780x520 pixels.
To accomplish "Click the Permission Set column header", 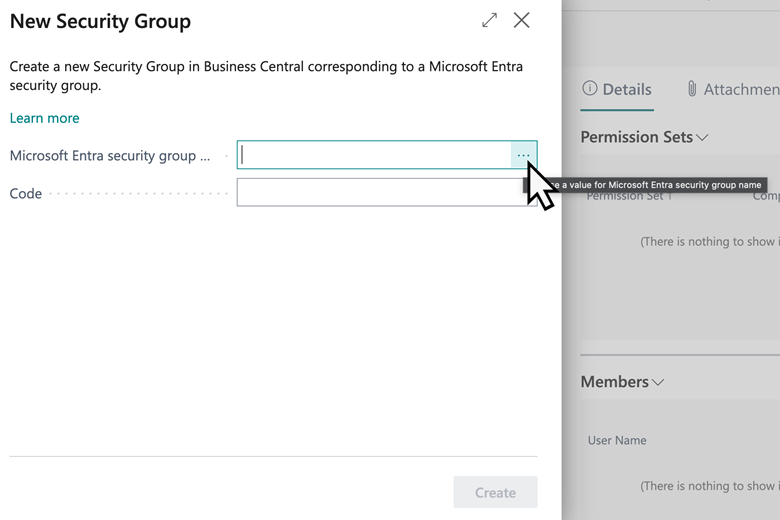I will coord(630,196).
